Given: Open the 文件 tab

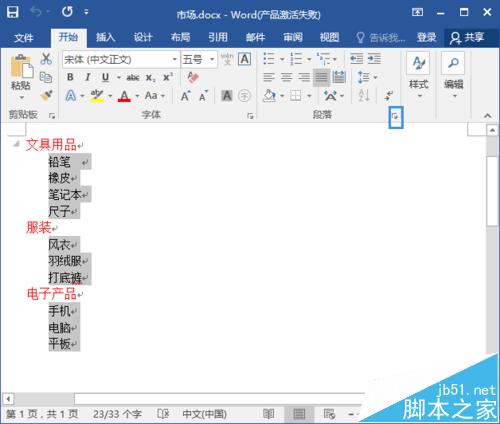Looking at the screenshot, I should pos(24,38).
